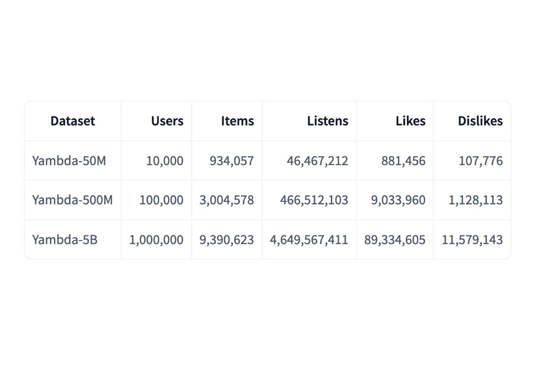Click the Likes column header

click(410, 121)
